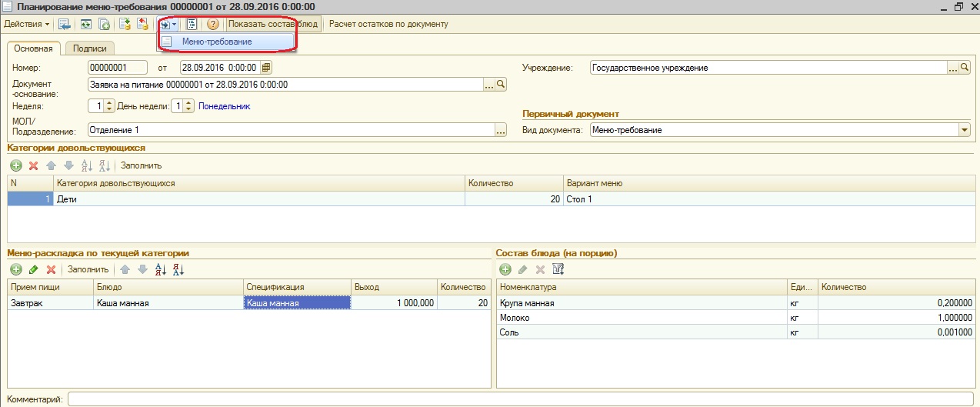Open calendar picker next to the date field
Image resolution: width=980 pixels, height=407 pixels.
coord(266,68)
